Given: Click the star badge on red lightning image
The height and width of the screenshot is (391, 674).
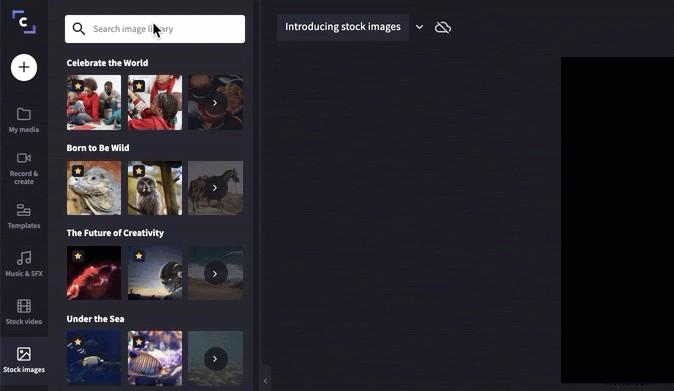Looking at the screenshot, I should point(78,256).
